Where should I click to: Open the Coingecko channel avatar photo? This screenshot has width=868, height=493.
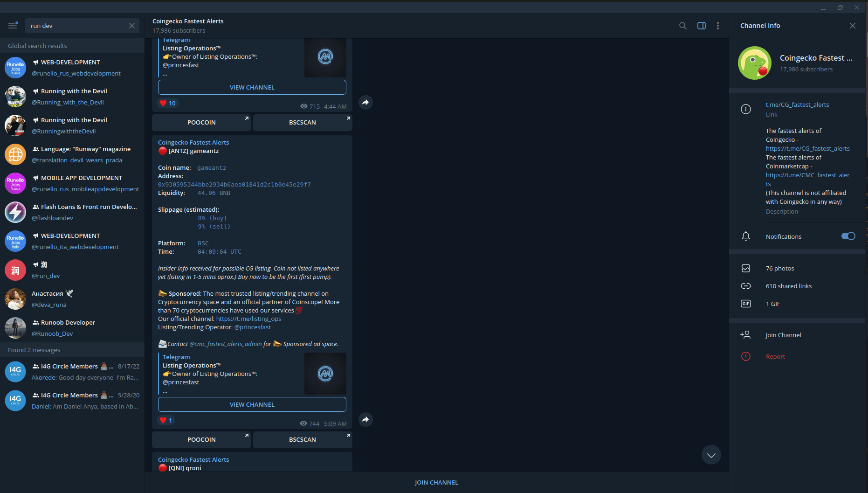click(754, 63)
